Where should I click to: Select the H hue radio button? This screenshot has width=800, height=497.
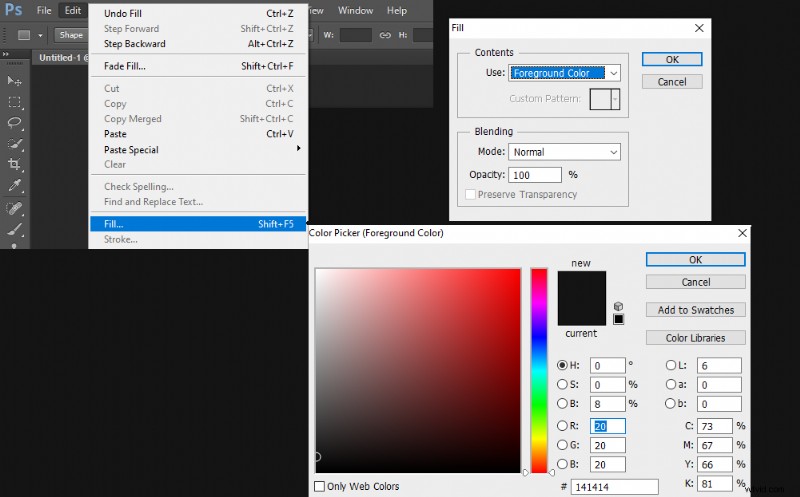pos(562,365)
